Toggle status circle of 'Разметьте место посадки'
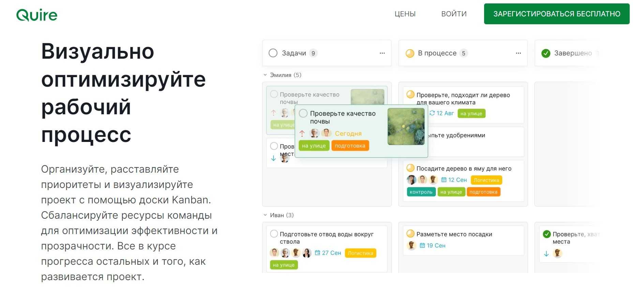Viewport: 644px width, 304px height. (x=410, y=234)
